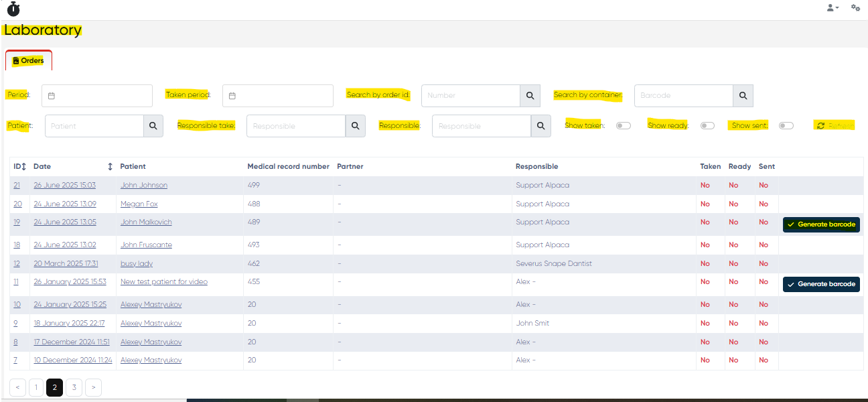
Task: Click search icon for Responsible field
Action: (x=540, y=126)
